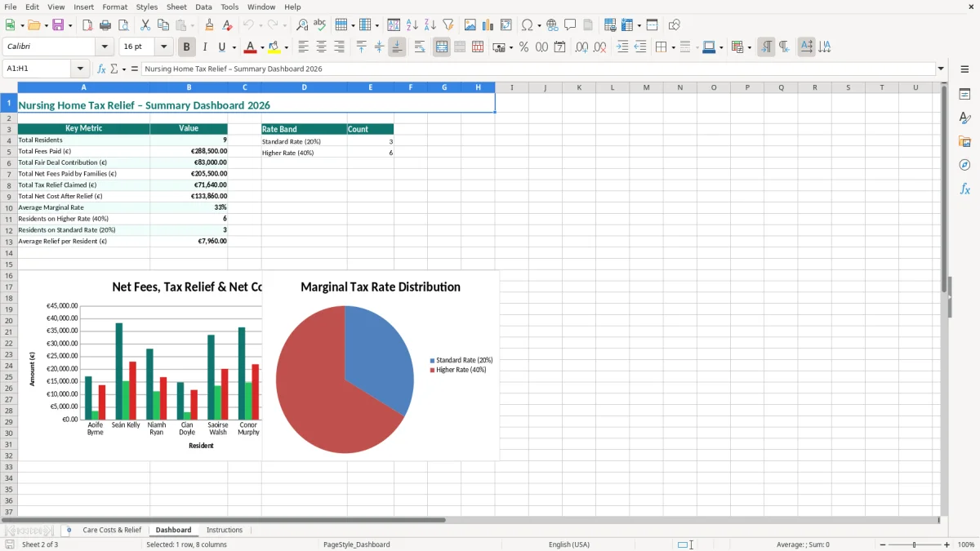Open the Font Name dropdown for Calibri
The height and width of the screenshot is (551, 980).
pyautogui.click(x=105, y=47)
